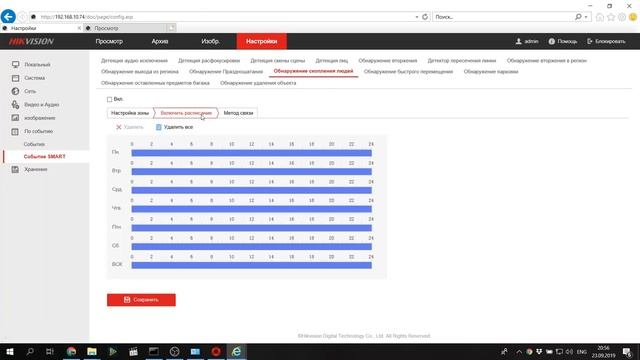Screen dimensions: 640x360
Task: Click the Sunday schedule bar
Action: click(251, 265)
